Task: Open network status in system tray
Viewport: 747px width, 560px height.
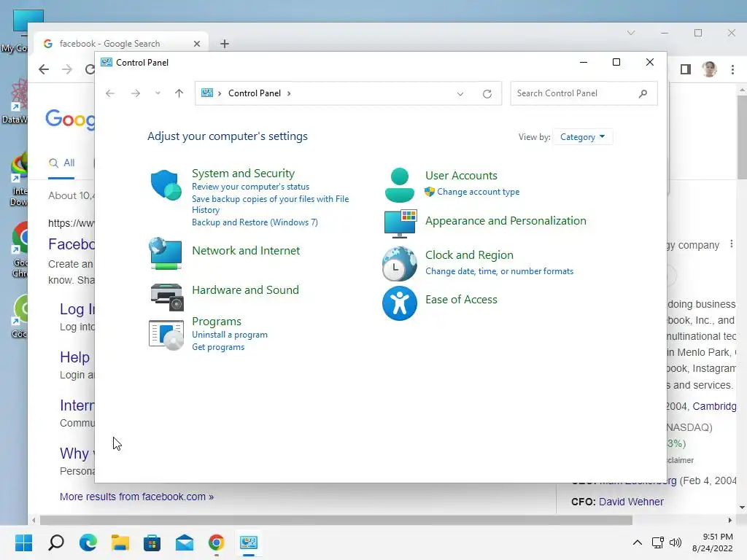Action: 658,542
